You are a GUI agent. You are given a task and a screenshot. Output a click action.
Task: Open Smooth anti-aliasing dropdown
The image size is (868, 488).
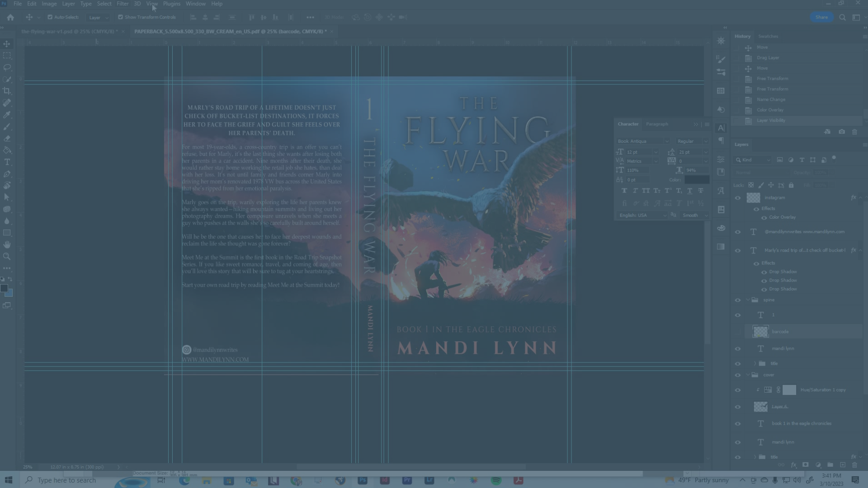[x=694, y=216]
